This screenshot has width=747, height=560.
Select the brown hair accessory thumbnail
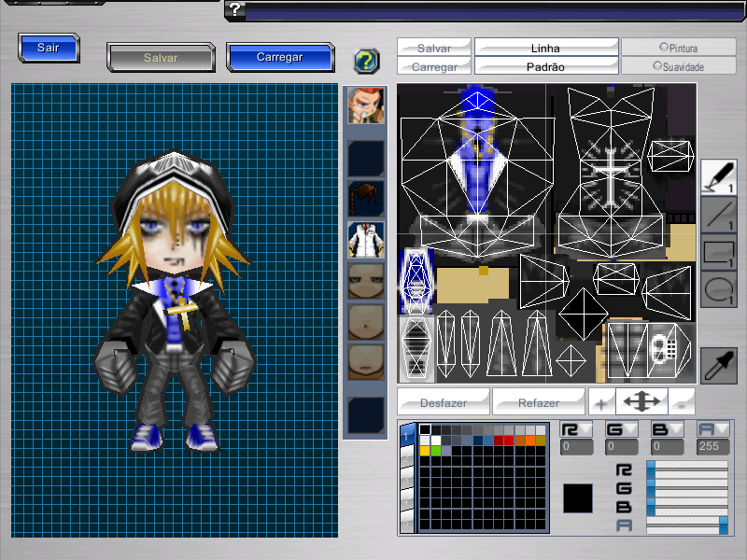[366, 198]
